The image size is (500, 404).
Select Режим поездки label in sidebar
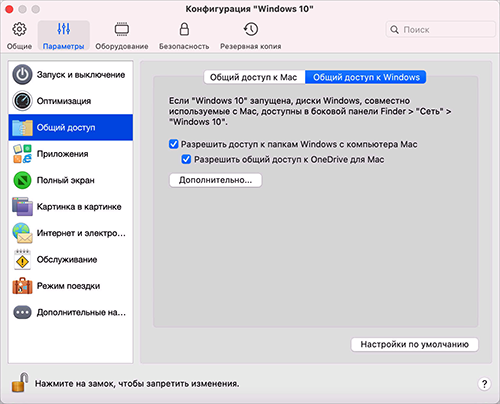pyautogui.click(x=68, y=286)
